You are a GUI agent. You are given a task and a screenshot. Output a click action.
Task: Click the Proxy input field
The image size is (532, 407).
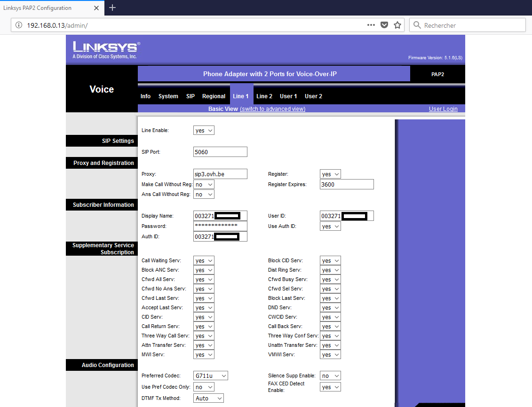[220, 174]
